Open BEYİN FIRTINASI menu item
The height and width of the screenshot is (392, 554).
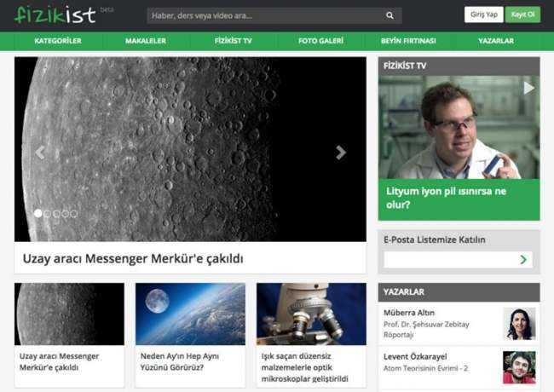[x=408, y=41]
